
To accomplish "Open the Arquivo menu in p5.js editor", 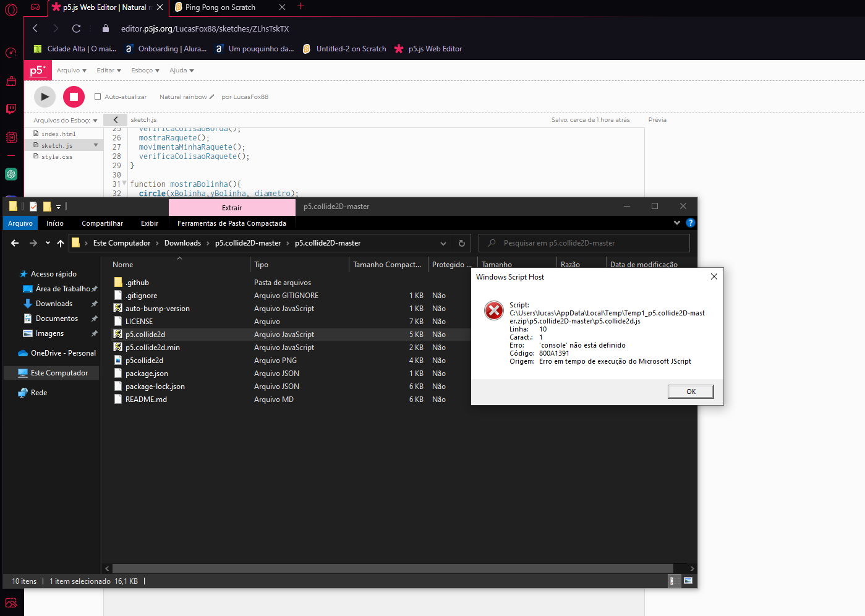I will (x=71, y=71).
